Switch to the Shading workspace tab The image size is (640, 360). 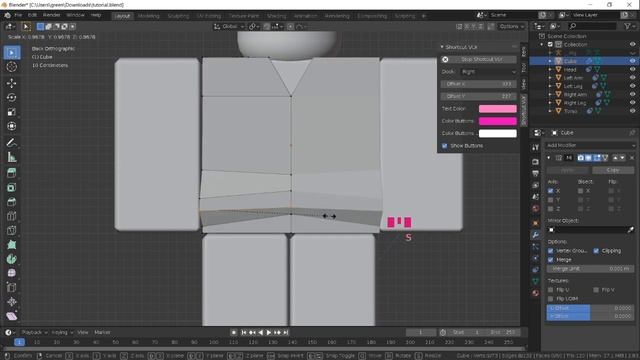coord(276,16)
